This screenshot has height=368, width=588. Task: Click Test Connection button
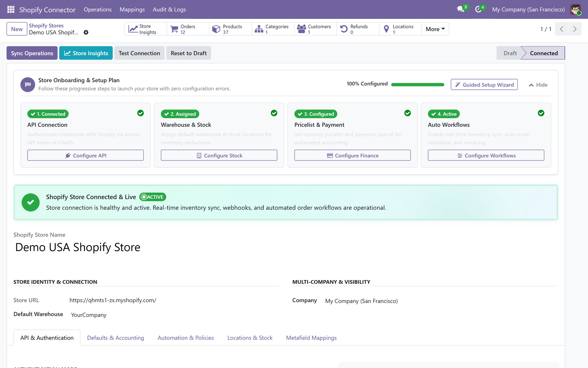click(139, 53)
